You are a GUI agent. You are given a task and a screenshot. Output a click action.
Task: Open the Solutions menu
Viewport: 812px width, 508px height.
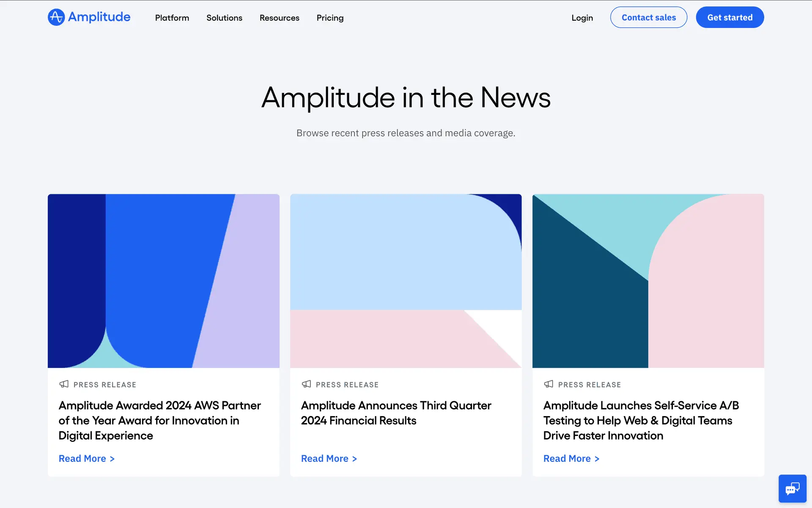point(224,18)
